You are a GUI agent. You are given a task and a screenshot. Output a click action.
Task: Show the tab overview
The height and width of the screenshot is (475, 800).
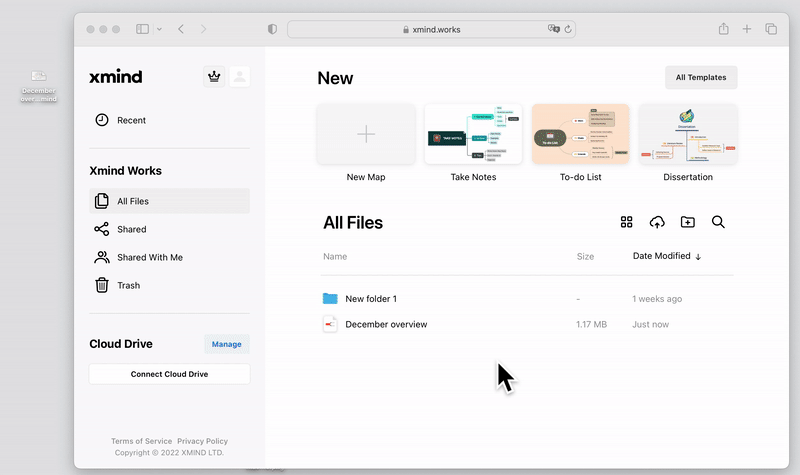771,29
